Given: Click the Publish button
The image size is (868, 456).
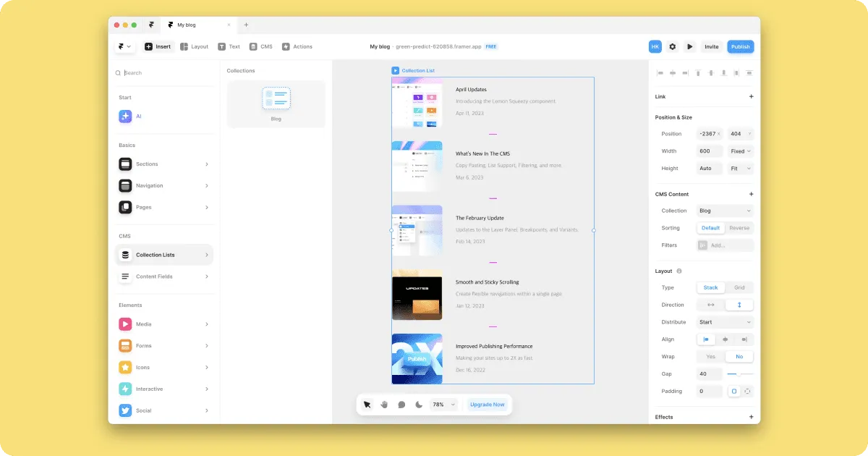Looking at the screenshot, I should tap(741, 46).
